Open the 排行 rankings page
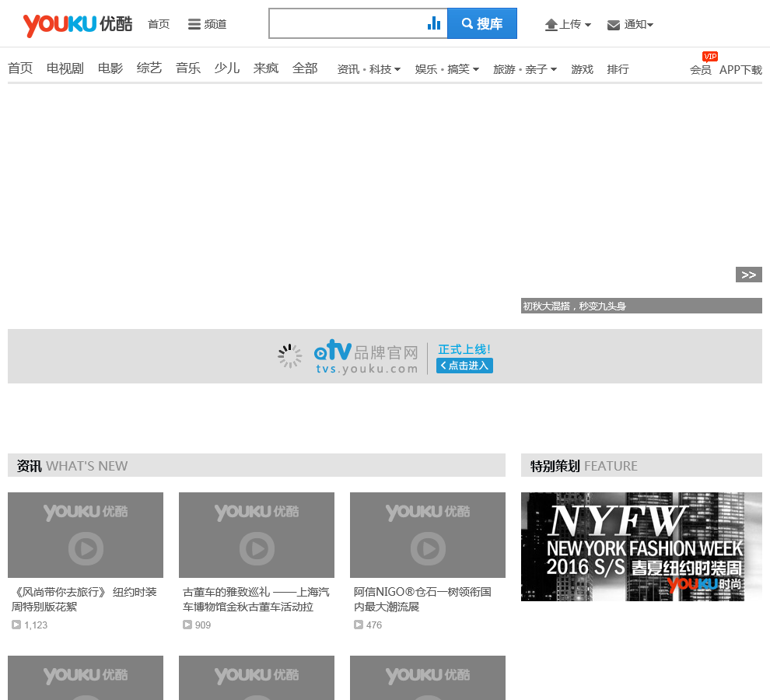 618,69
